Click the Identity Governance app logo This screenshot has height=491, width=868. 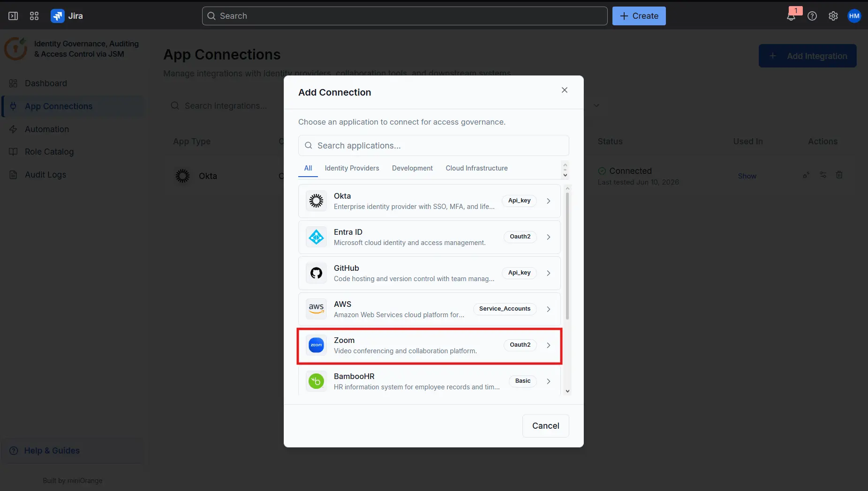[15, 49]
